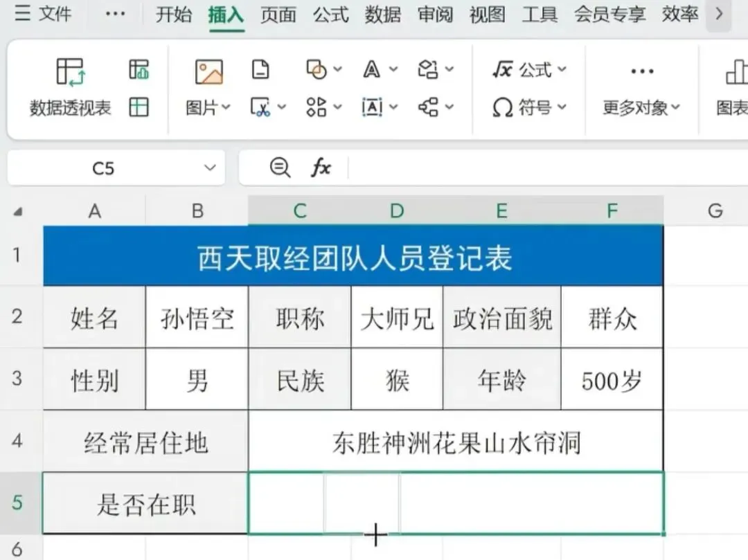Click the select-all corner triangle

(18, 211)
